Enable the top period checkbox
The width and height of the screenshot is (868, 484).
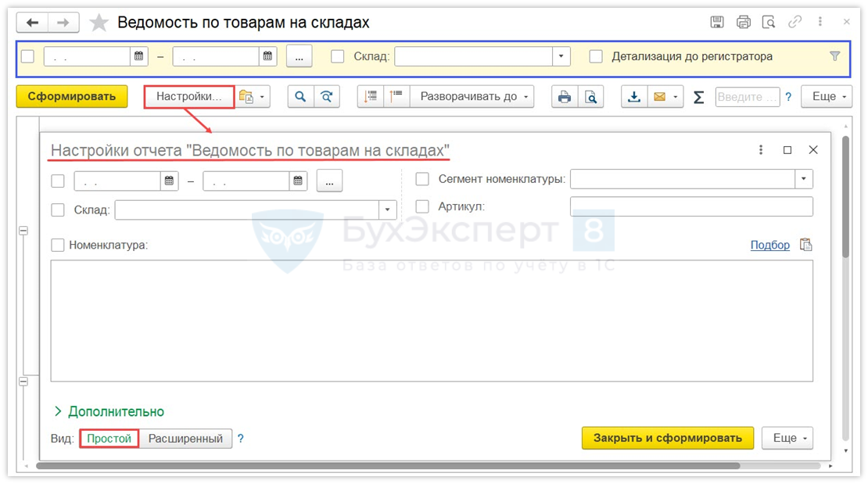tap(27, 56)
